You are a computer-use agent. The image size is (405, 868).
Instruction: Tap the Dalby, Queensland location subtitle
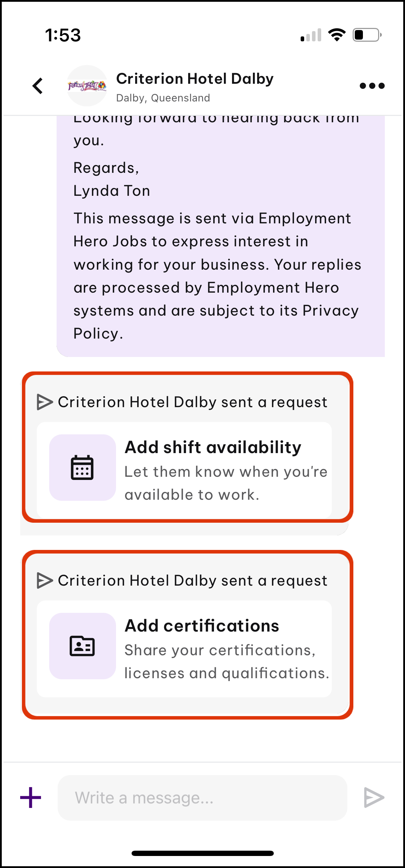tap(163, 98)
